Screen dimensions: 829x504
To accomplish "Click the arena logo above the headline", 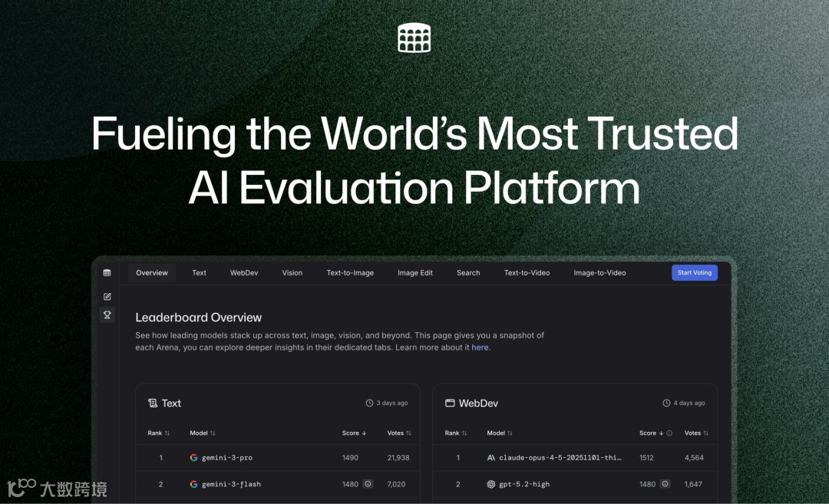I will click(414, 38).
